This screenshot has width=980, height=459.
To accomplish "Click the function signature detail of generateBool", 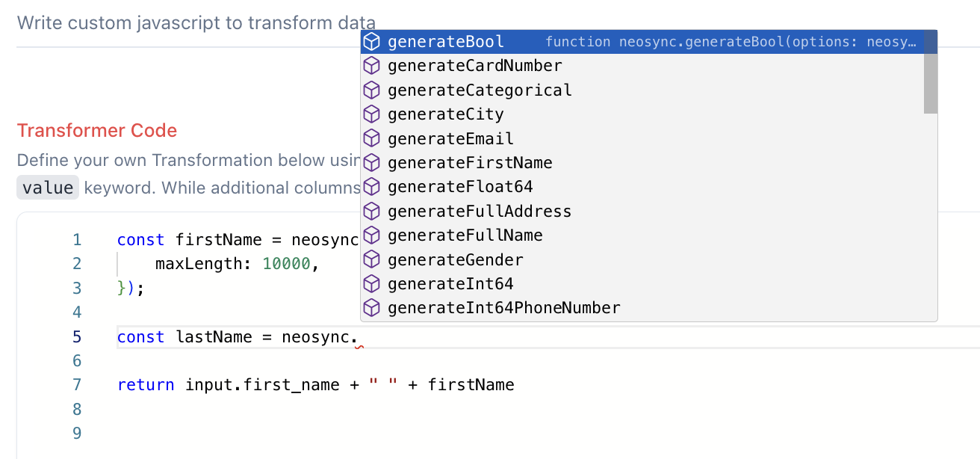I will coord(731,42).
